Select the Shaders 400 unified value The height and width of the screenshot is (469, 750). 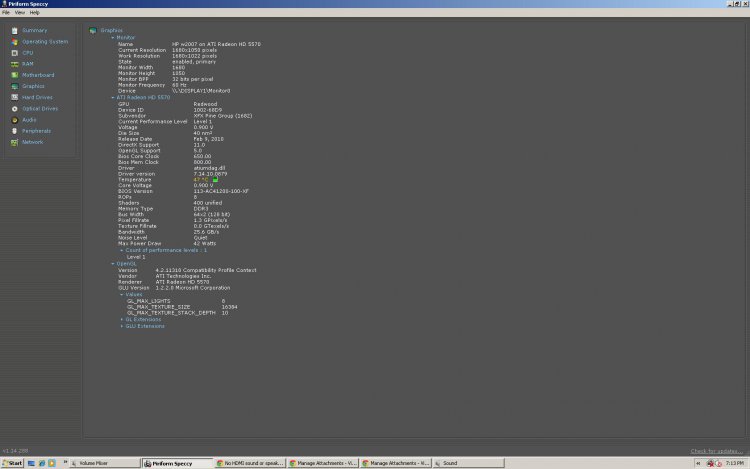coord(208,203)
